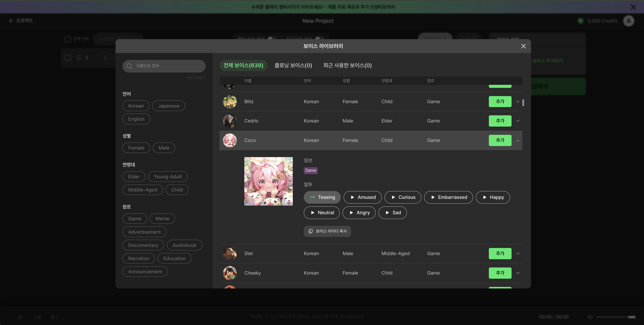
Task: Play the Amused tone sample
Action: point(362,197)
